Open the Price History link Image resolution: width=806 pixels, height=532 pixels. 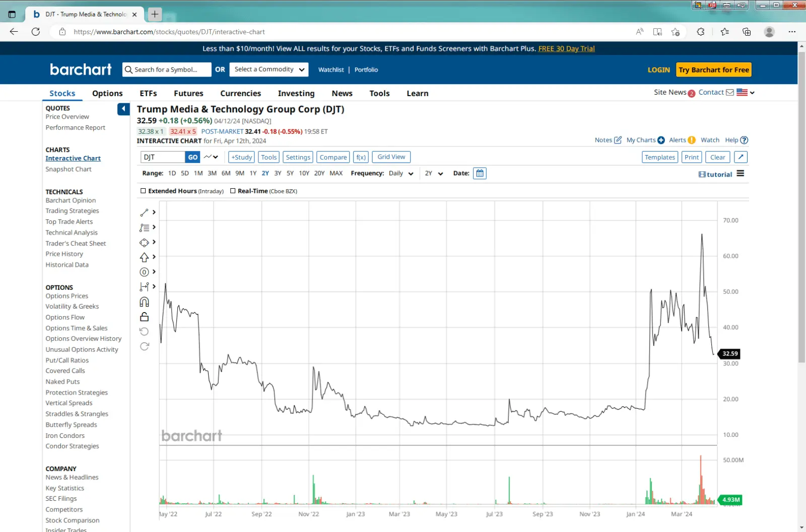click(64, 254)
